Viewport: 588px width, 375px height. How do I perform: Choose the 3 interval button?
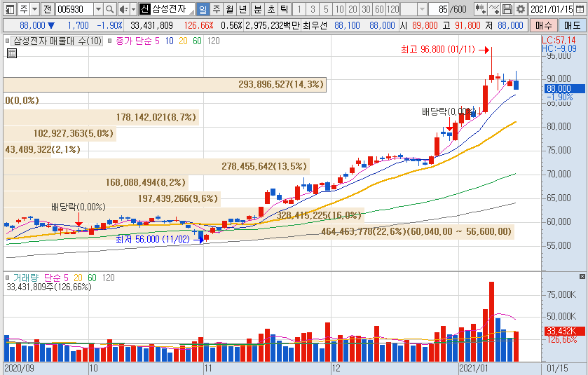coord(313,9)
